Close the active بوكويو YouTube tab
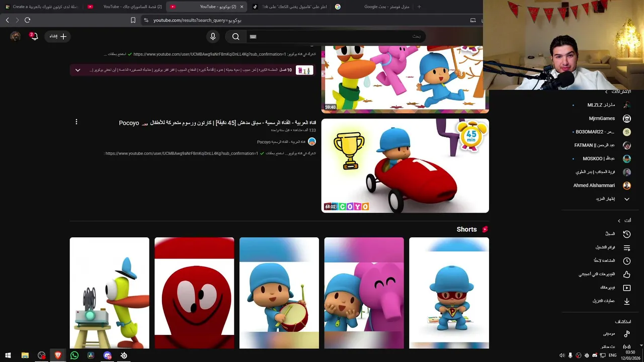644x362 pixels. pos(242,7)
